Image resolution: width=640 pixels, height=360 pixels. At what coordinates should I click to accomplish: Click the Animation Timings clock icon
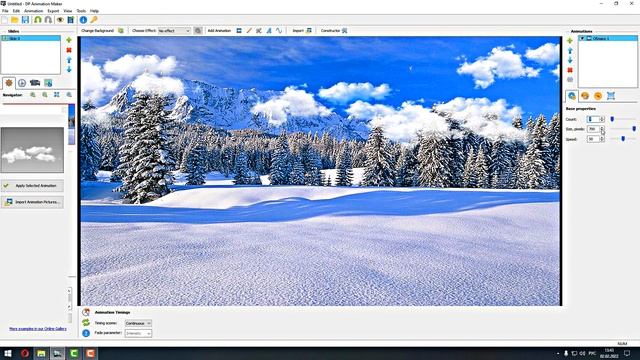[86, 312]
